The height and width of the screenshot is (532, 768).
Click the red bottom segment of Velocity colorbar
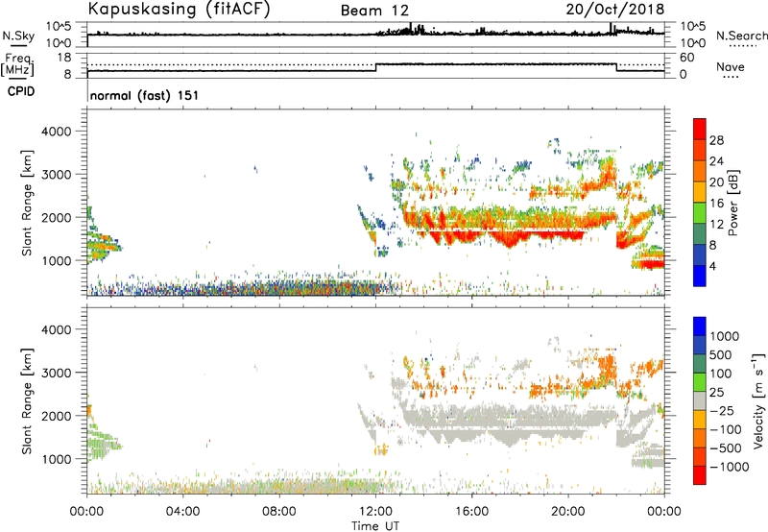tap(700, 475)
